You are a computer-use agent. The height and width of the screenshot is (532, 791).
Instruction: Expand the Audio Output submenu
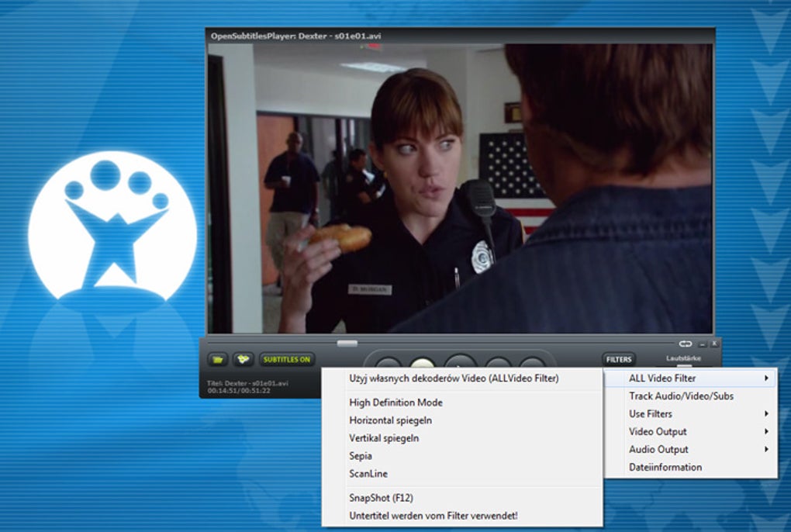coord(691,449)
